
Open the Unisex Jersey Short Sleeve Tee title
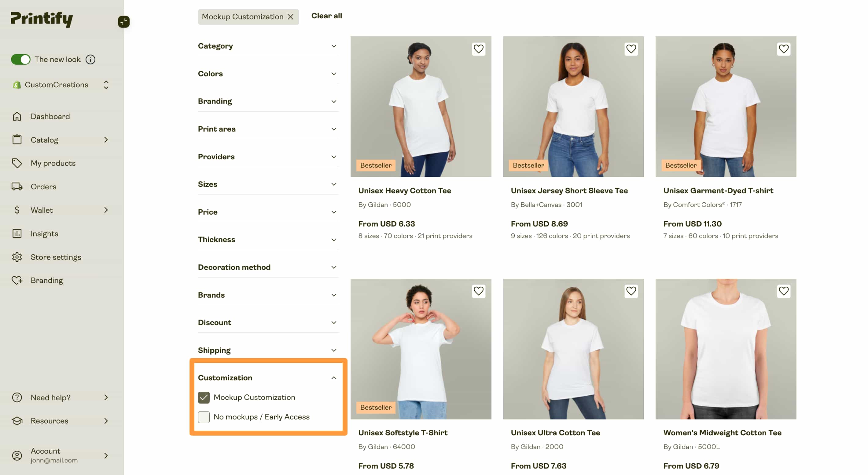(569, 190)
